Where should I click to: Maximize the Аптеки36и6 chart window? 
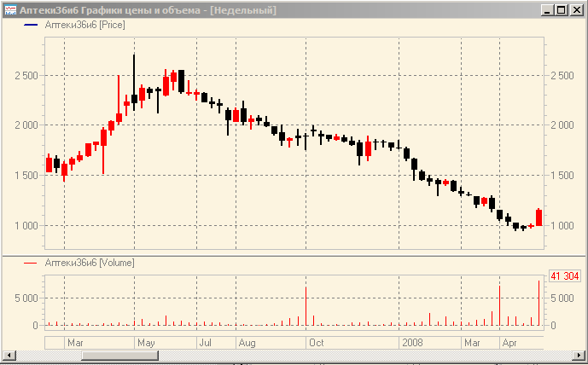click(x=562, y=10)
